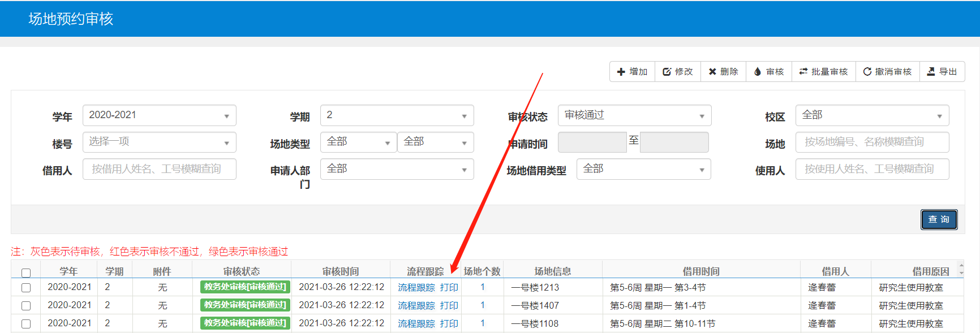The image size is (980, 333).
Task: Click the 增加 (add) plus icon button
Action: click(x=632, y=72)
